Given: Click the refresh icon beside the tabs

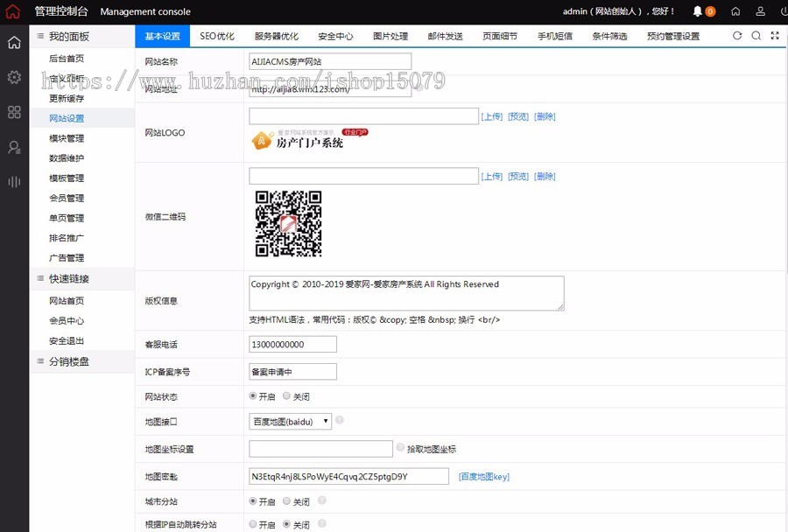Looking at the screenshot, I should click(737, 36).
